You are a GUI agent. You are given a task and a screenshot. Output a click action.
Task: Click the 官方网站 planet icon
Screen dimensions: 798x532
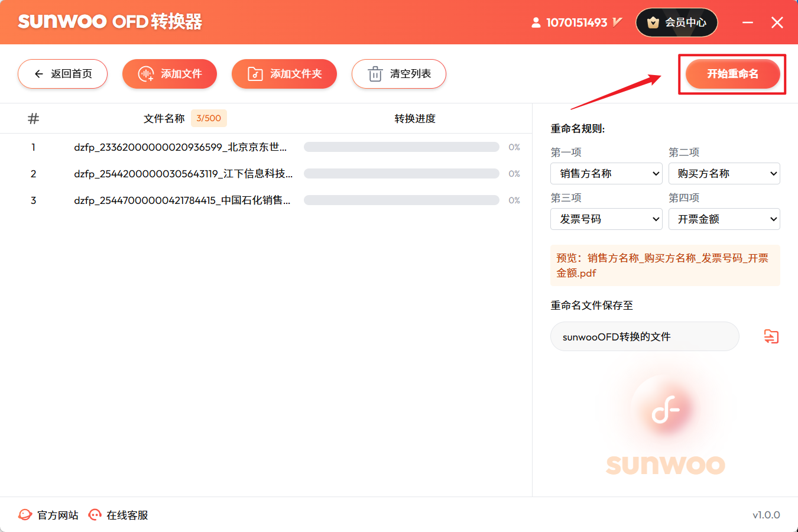coord(25,515)
